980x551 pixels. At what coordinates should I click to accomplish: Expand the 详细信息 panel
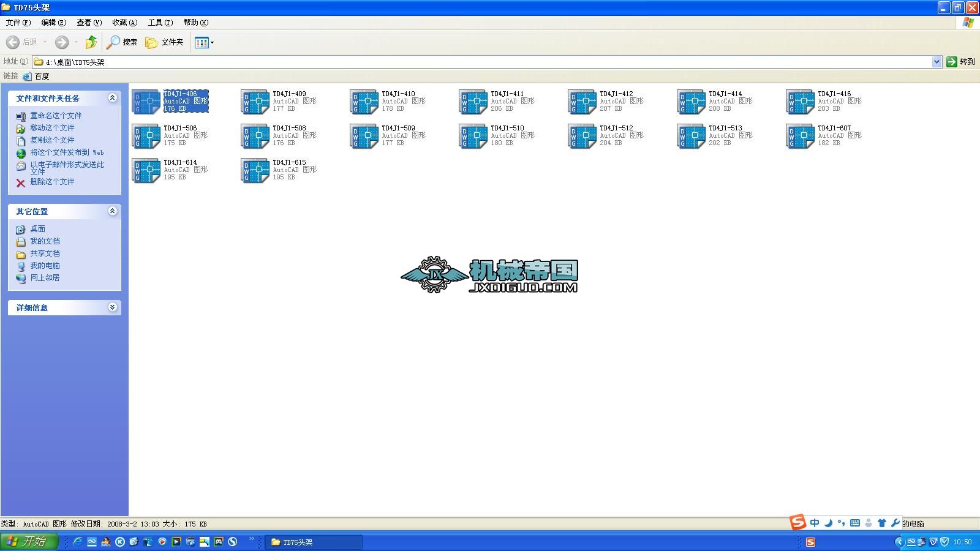point(112,307)
